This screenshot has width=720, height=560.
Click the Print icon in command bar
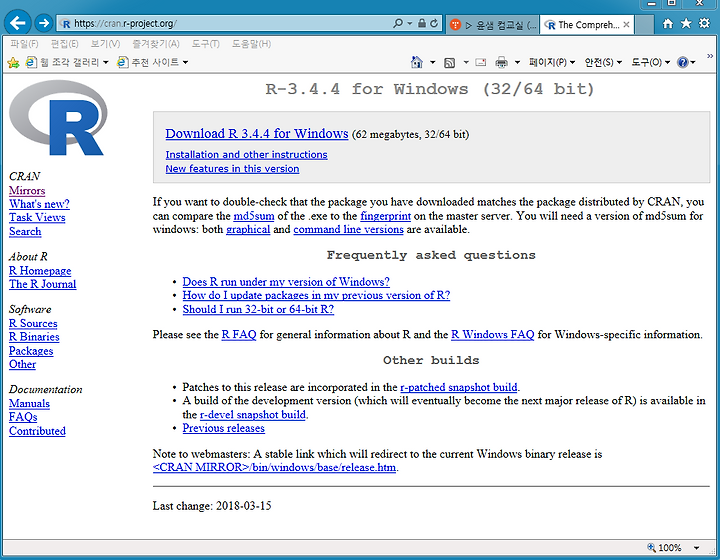click(x=501, y=62)
